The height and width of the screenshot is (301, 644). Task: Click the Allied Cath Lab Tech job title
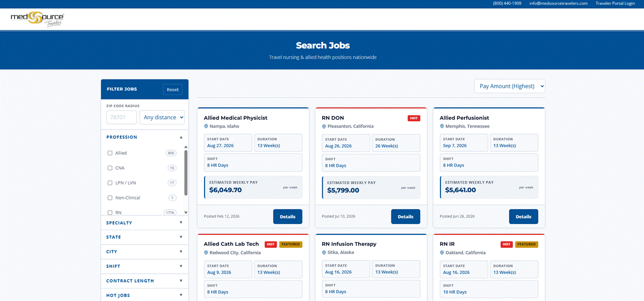point(231,244)
